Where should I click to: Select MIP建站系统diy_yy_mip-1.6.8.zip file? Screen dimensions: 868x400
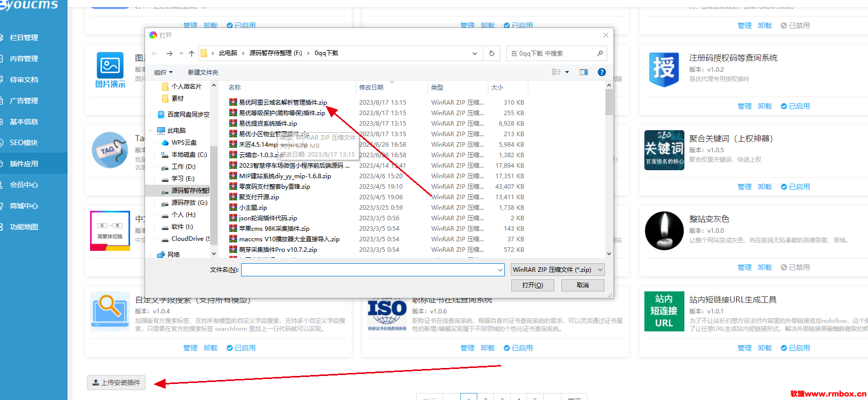(285, 176)
